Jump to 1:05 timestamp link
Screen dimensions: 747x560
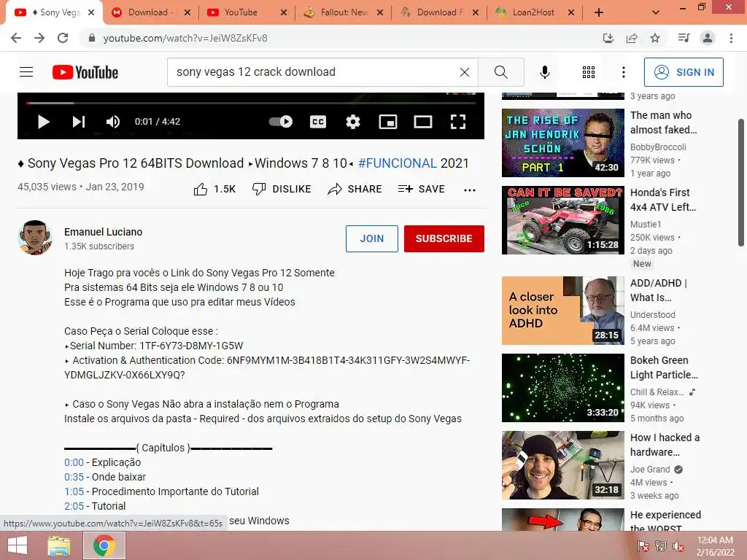coord(74,491)
